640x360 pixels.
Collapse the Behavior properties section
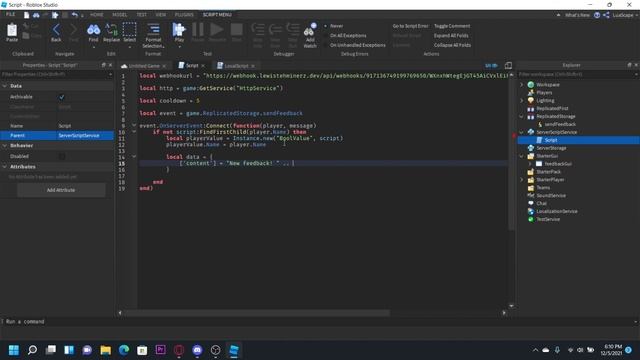[x=4, y=146]
